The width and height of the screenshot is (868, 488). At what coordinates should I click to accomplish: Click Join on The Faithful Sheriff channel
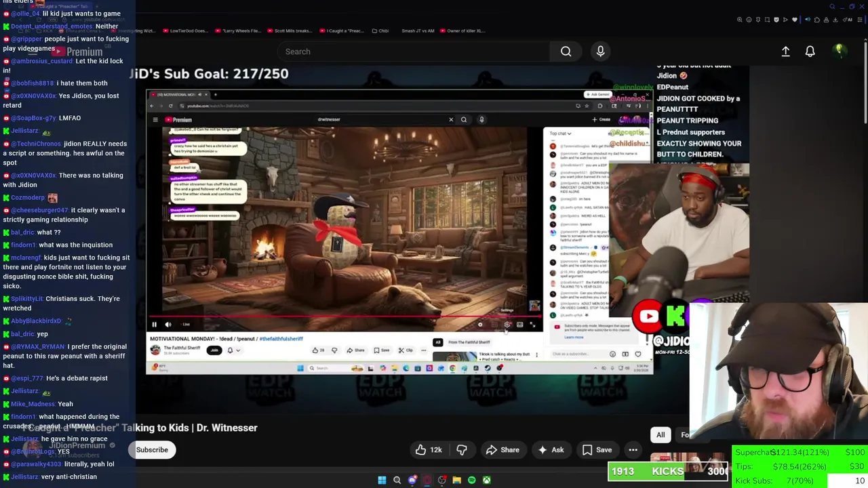coord(214,350)
